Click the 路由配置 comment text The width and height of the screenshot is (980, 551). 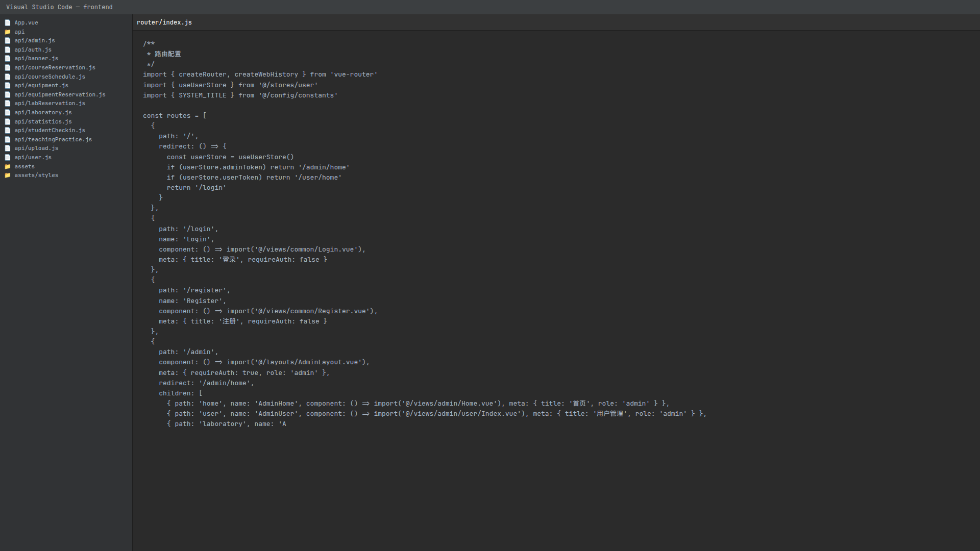168,54
